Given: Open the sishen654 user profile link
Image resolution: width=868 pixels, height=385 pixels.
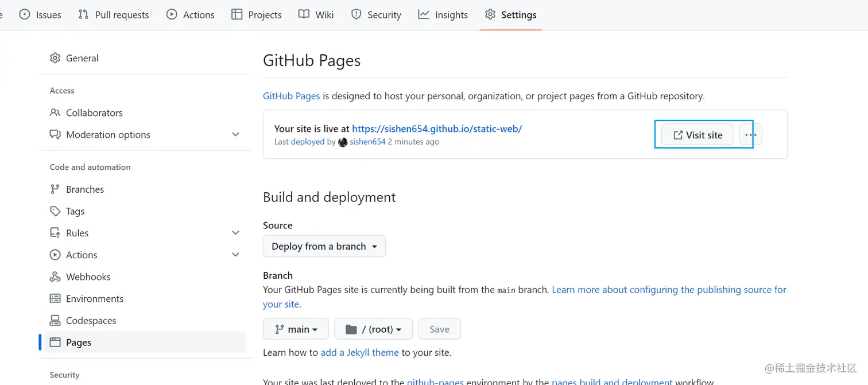Looking at the screenshot, I should pyautogui.click(x=367, y=142).
